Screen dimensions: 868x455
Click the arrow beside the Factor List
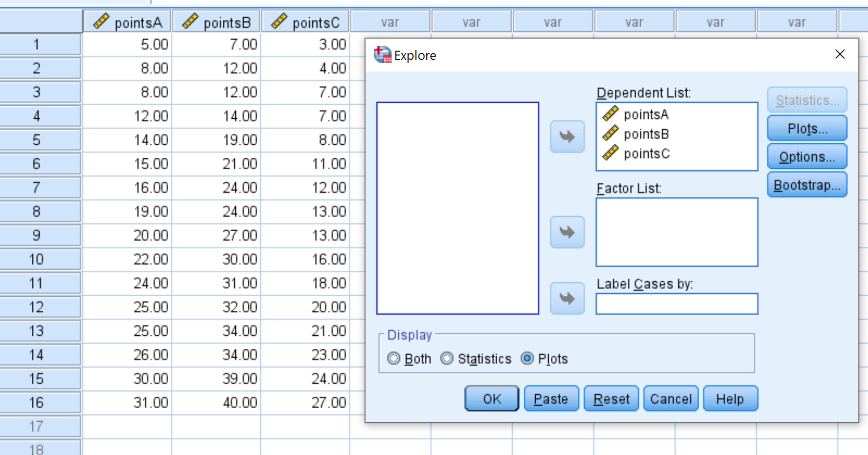point(567,232)
